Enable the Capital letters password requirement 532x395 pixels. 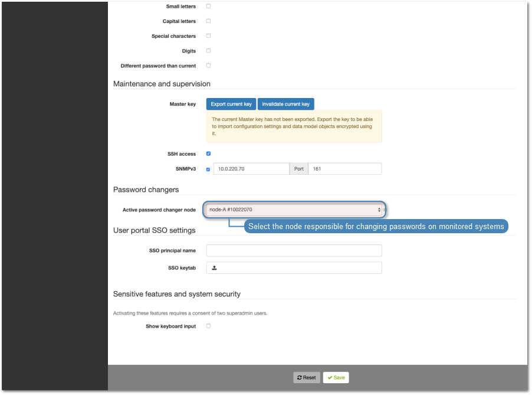click(x=208, y=21)
